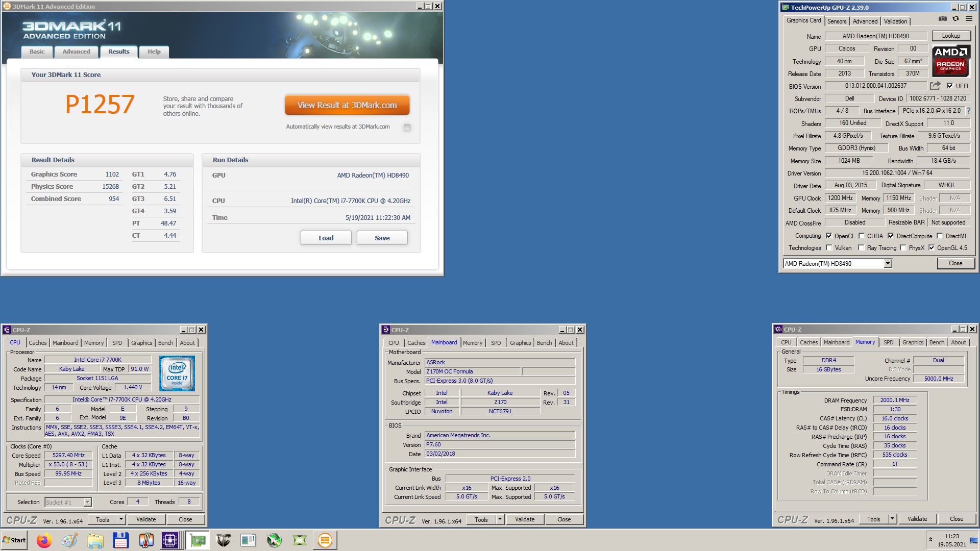Expand Tools arrow in CPU-Z CPU window

click(121, 519)
